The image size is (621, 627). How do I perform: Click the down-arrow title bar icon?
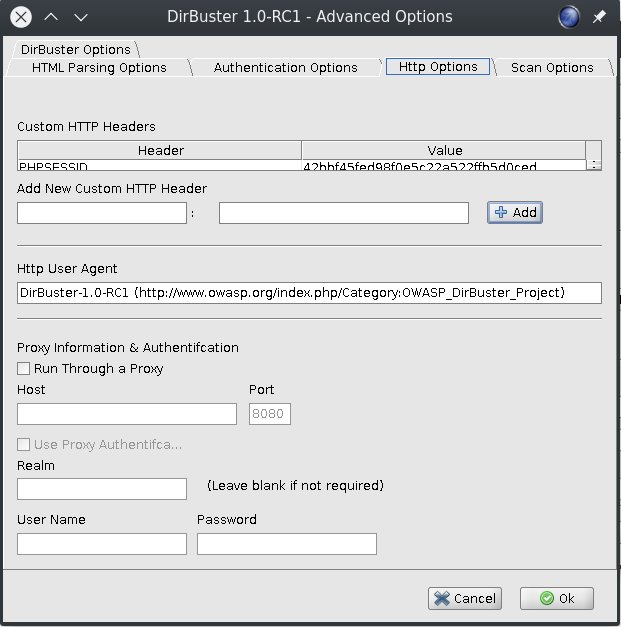point(81,17)
